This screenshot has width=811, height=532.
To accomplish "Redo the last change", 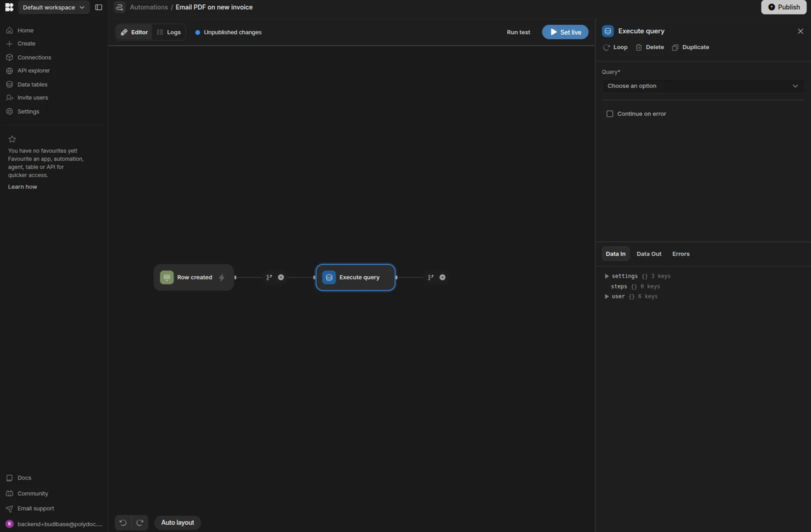I will coord(140,522).
